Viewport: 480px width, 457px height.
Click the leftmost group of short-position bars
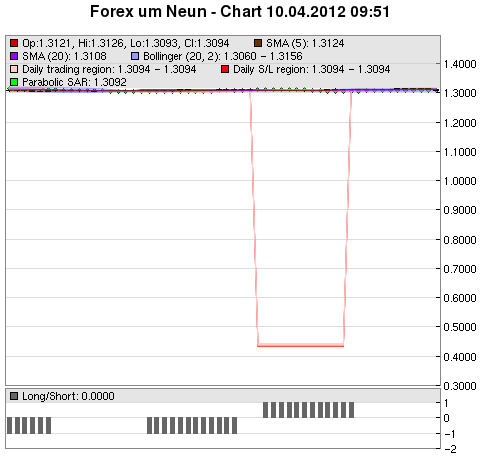coord(29,426)
